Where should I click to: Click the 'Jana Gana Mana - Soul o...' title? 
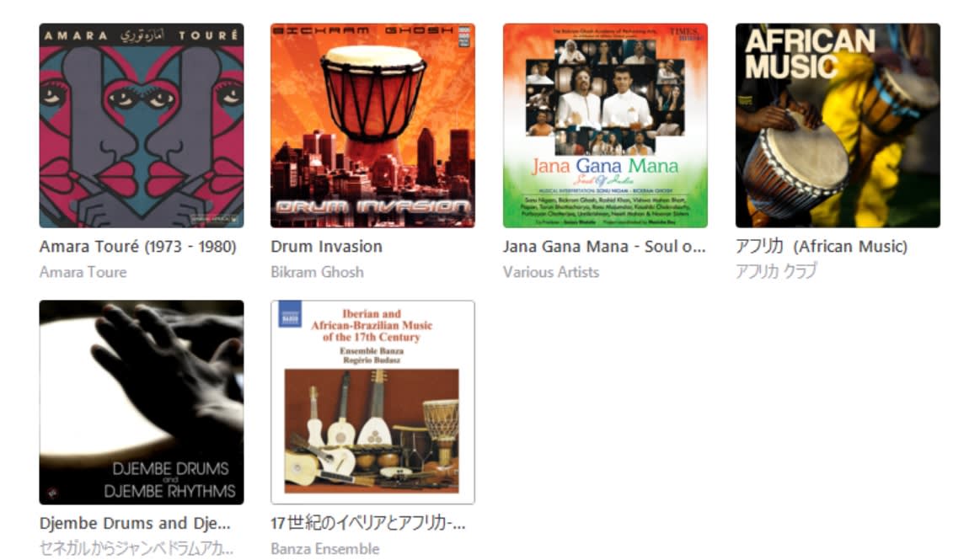click(x=604, y=247)
